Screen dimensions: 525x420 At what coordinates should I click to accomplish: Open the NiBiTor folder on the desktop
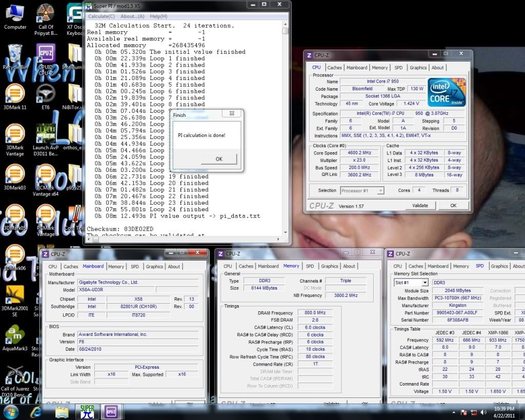pos(73,97)
